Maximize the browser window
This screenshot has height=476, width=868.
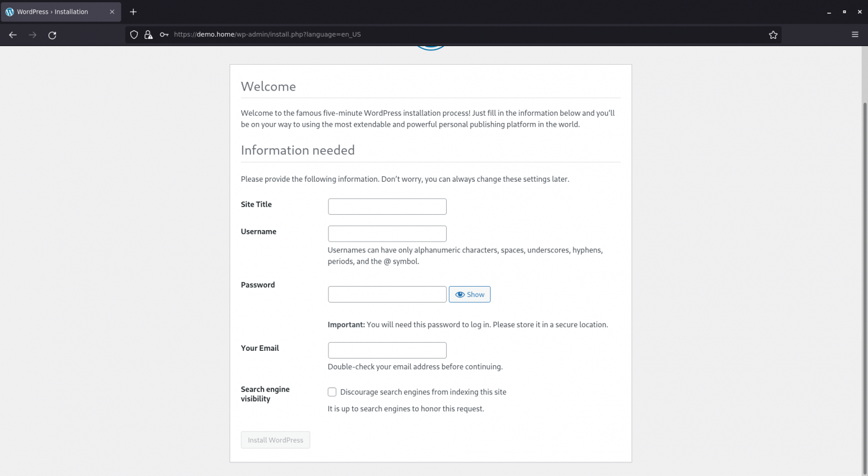844,12
